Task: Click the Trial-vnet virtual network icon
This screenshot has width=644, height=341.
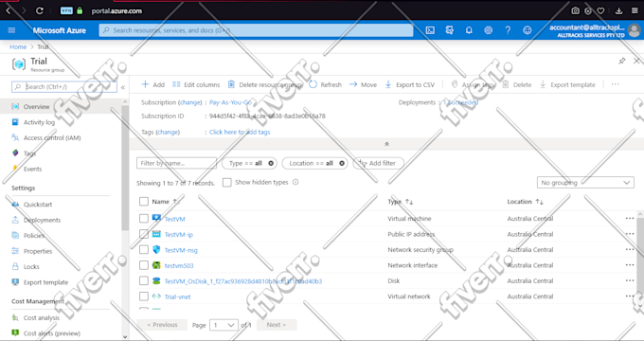Action: click(x=156, y=296)
